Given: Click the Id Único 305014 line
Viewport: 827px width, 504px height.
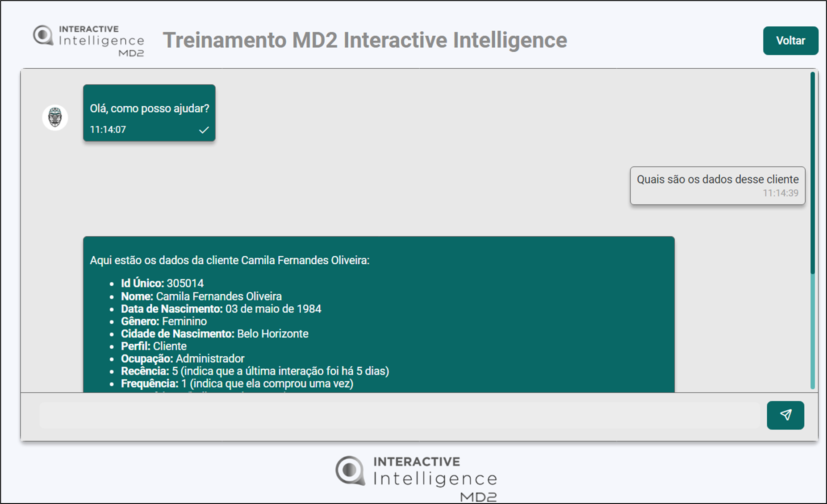Looking at the screenshot, I should tap(162, 283).
